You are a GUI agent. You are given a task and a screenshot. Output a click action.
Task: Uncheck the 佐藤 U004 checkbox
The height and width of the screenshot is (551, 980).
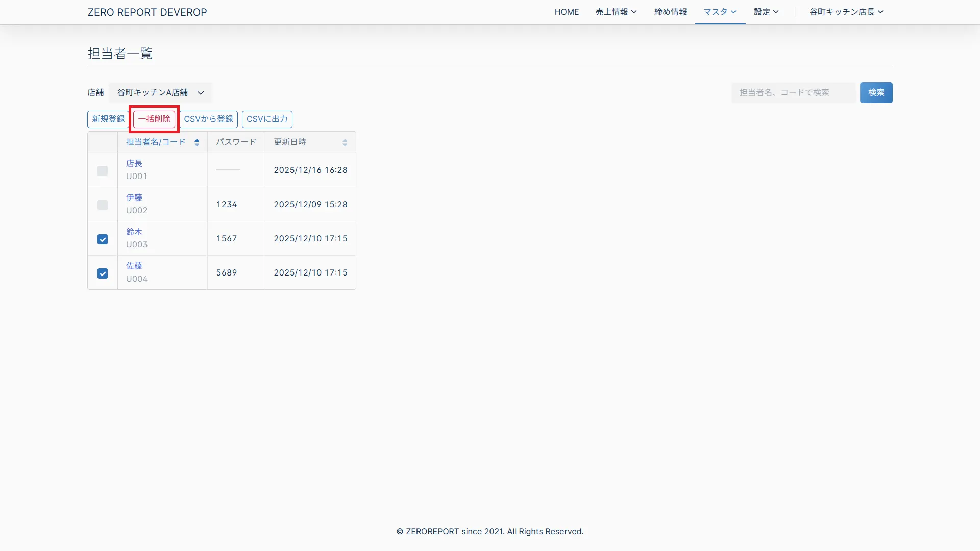(x=103, y=273)
